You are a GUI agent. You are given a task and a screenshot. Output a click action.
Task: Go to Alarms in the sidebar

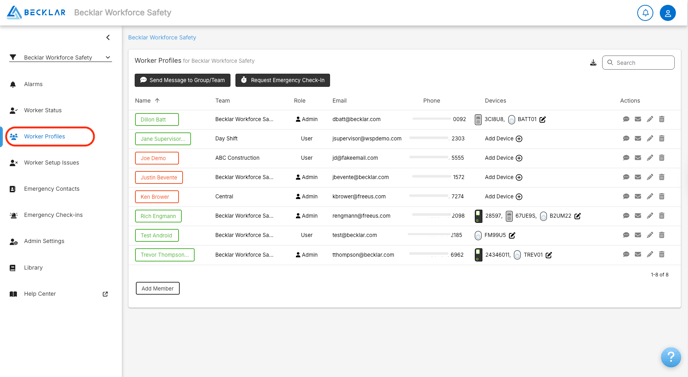click(x=33, y=84)
